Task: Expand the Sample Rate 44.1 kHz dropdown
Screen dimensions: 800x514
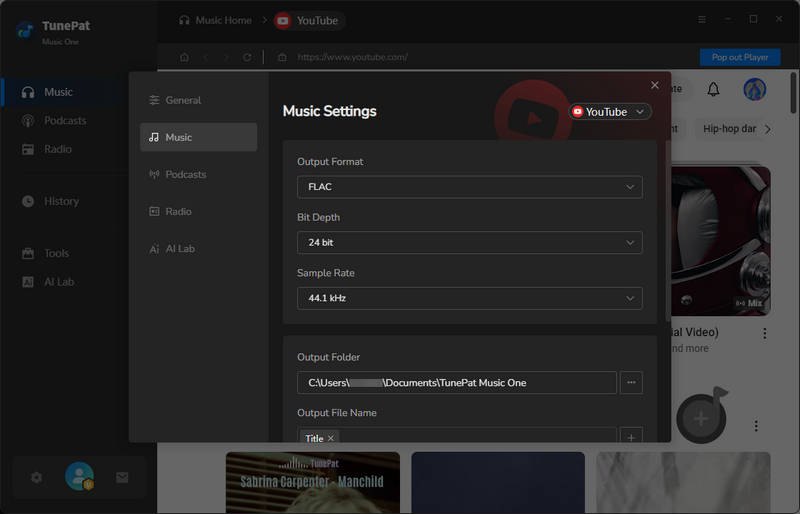Action: tap(469, 298)
